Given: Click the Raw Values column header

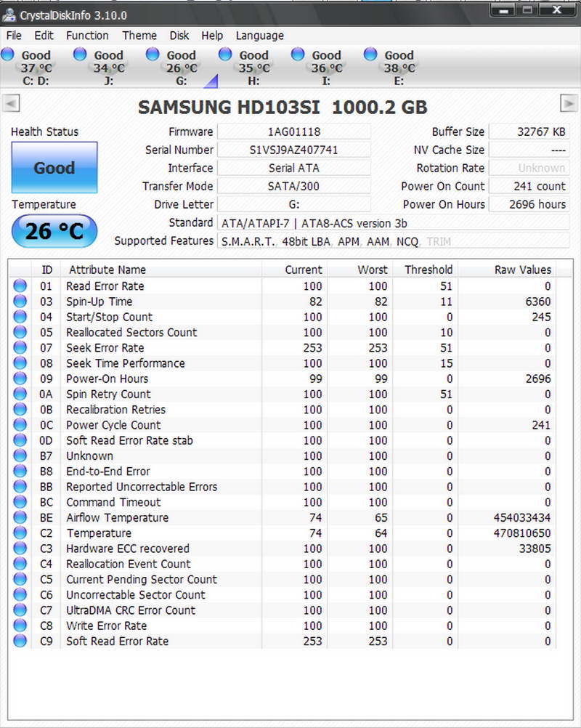Looking at the screenshot, I should 507,270.
